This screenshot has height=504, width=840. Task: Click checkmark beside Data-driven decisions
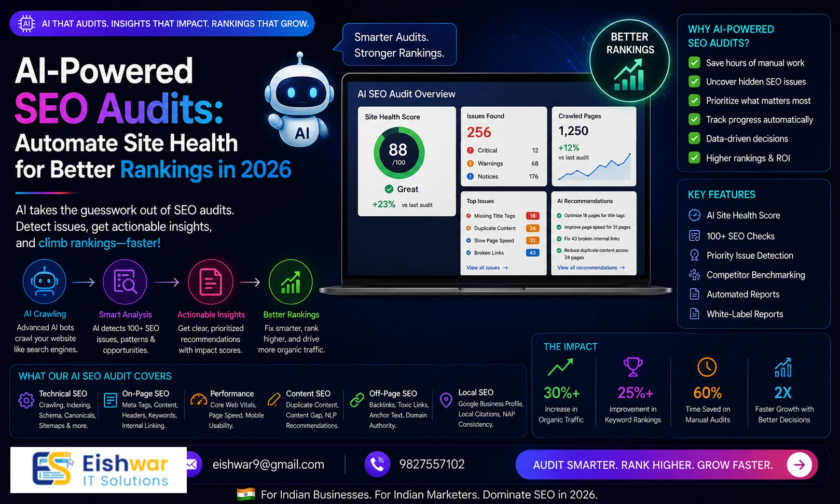tap(694, 138)
